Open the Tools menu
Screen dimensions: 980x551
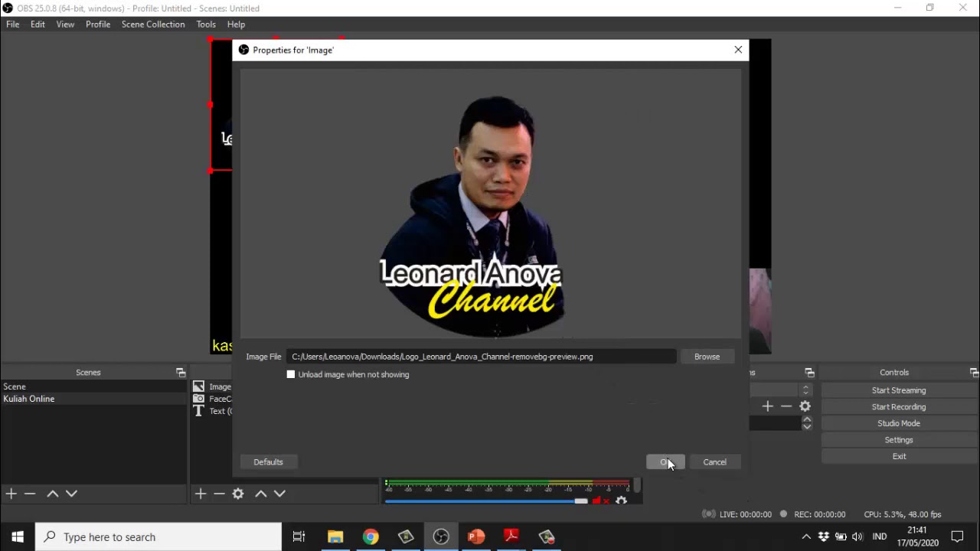point(206,24)
